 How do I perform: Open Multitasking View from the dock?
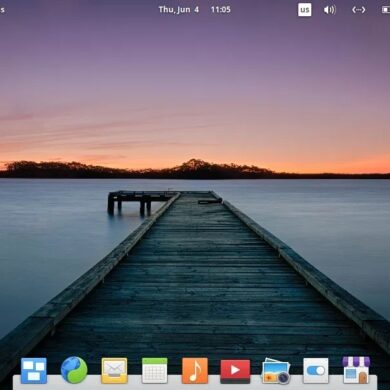point(34,370)
